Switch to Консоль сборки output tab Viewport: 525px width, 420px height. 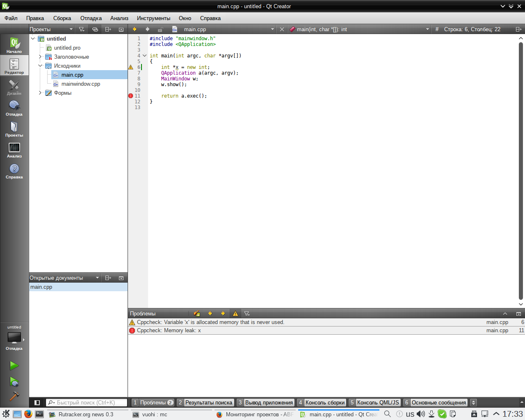(x=322, y=403)
